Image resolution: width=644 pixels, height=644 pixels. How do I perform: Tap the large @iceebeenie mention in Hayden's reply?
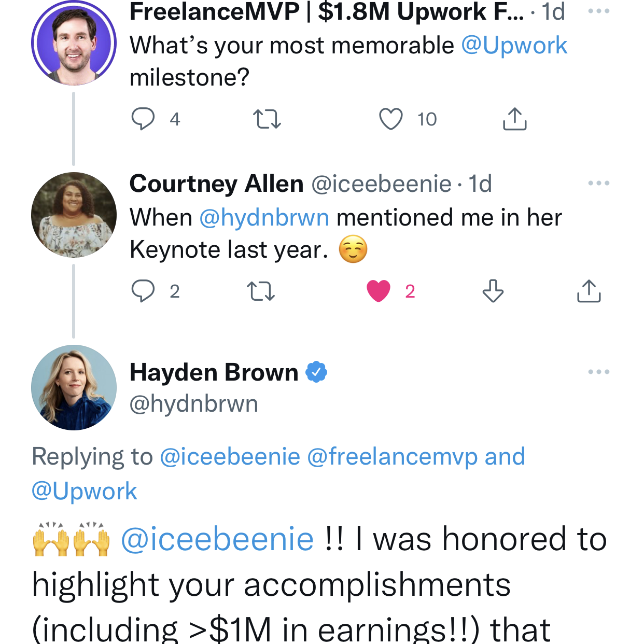coord(217,539)
